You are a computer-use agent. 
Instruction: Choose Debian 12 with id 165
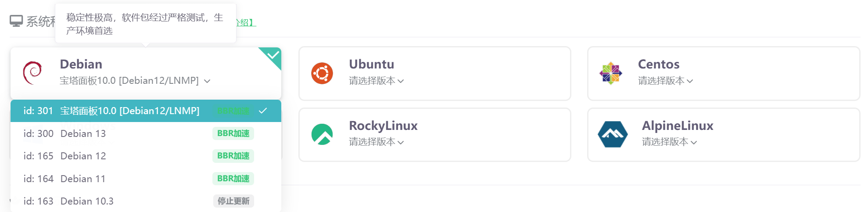coord(83,156)
